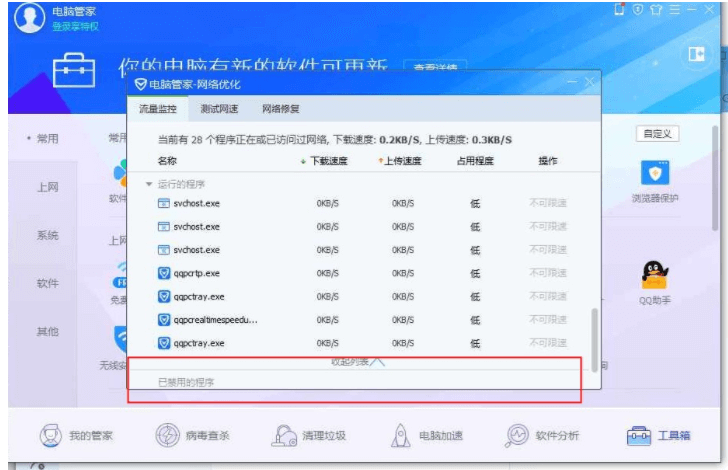Select 常用 in left sidebar
The width and height of the screenshot is (728, 470).
point(47,138)
